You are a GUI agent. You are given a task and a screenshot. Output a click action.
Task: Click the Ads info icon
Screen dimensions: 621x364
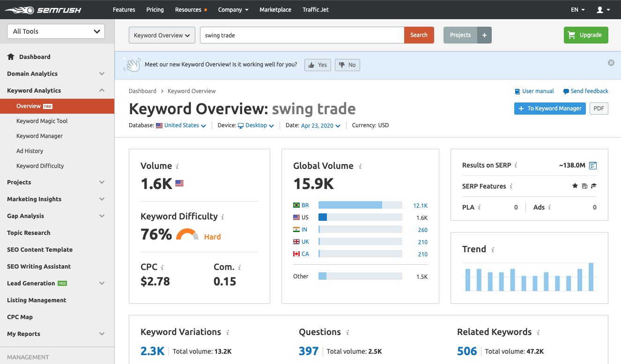pos(549,207)
